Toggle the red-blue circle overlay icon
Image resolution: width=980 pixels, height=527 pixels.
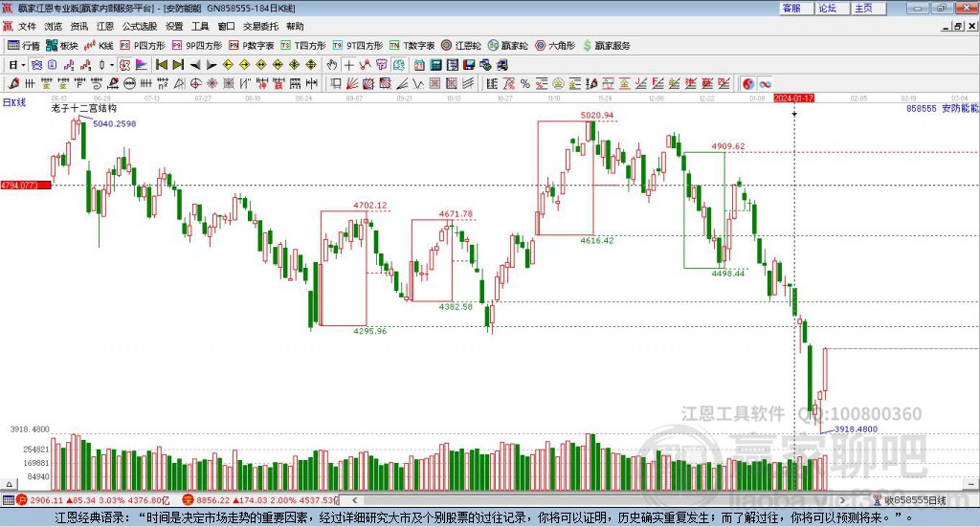pyautogui.click(x=748, y=83)
